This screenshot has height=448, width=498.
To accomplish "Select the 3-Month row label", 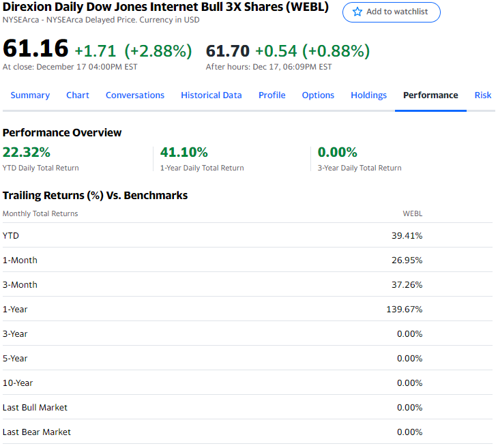I will tap(20, 285).
